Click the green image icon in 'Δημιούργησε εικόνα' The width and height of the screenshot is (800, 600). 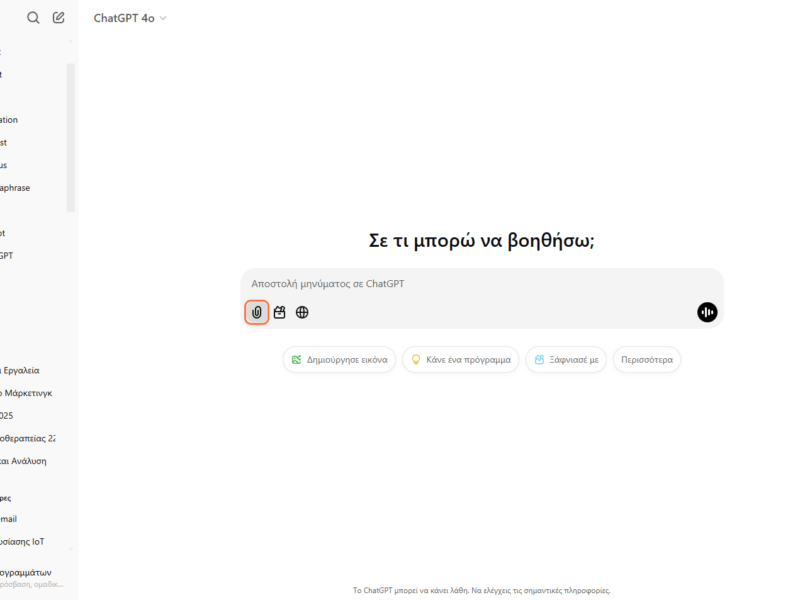[296, 360]
